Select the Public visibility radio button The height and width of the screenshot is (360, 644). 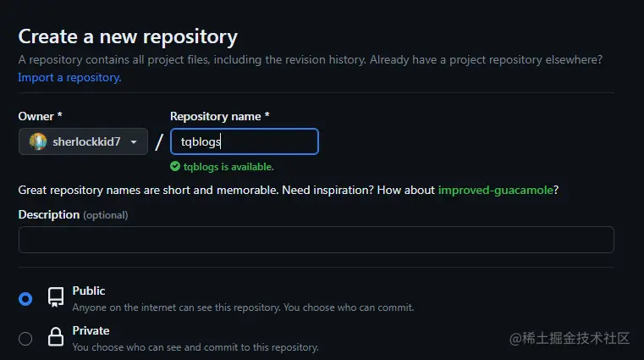pyautogui.click(x=25, y=299)
